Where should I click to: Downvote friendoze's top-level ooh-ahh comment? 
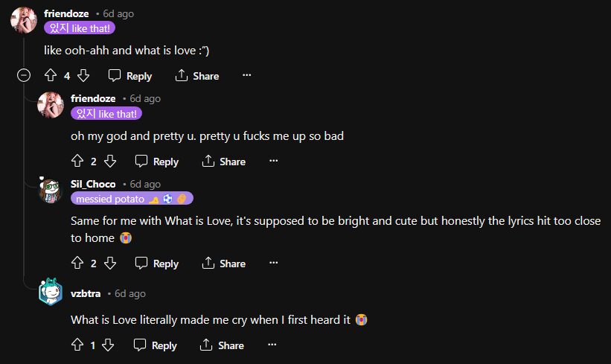[83, 75]
